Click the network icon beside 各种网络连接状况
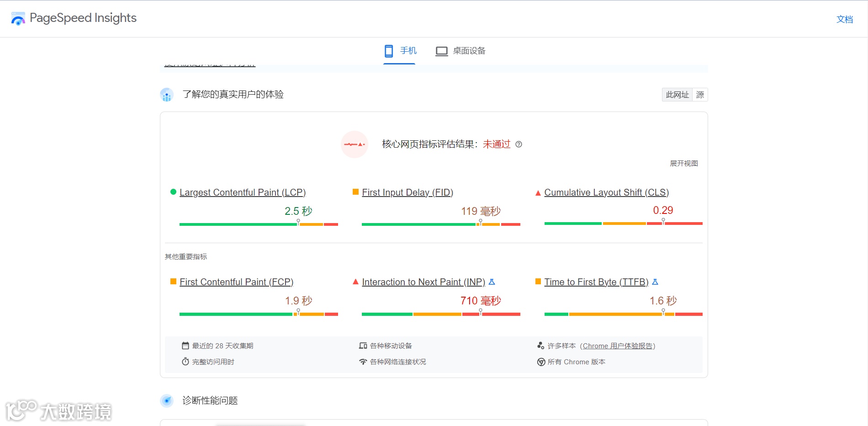 click(x=363, y=362)
